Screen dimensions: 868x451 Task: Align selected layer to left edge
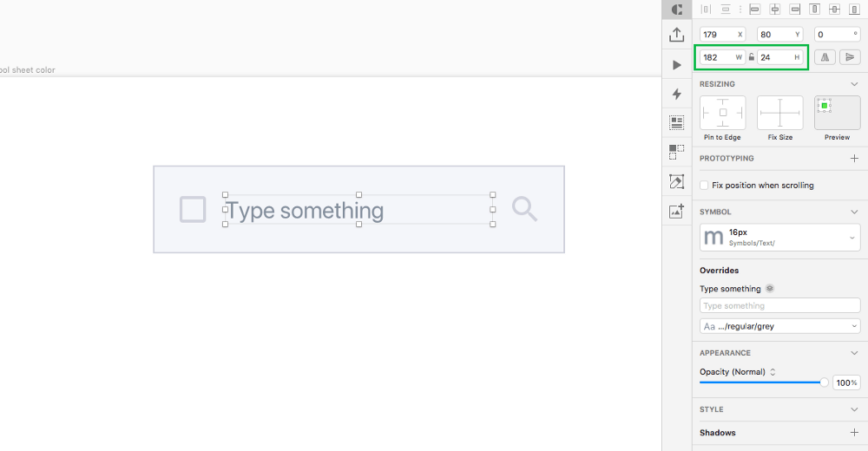(x=754, y=10)
